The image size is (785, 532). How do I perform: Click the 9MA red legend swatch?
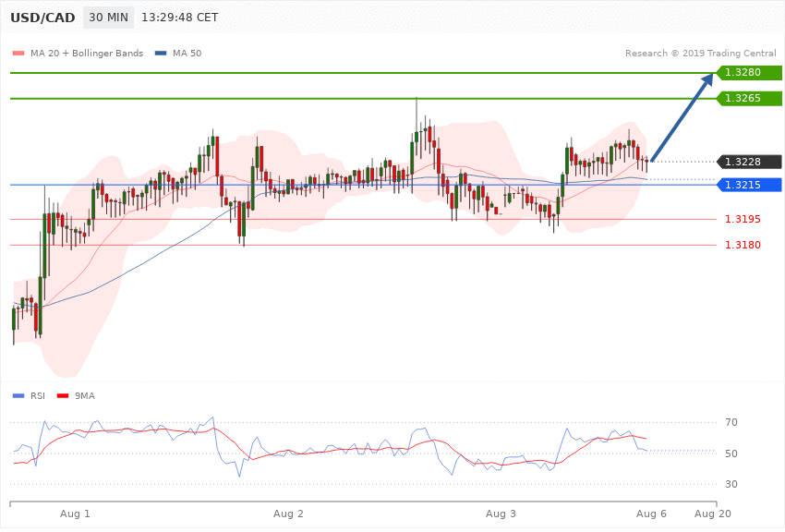coord(63,396)
